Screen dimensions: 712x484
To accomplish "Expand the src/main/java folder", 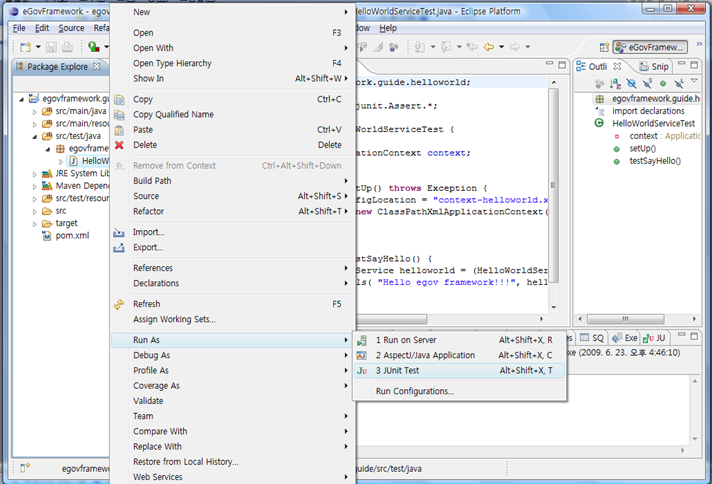I will [33, 112].
